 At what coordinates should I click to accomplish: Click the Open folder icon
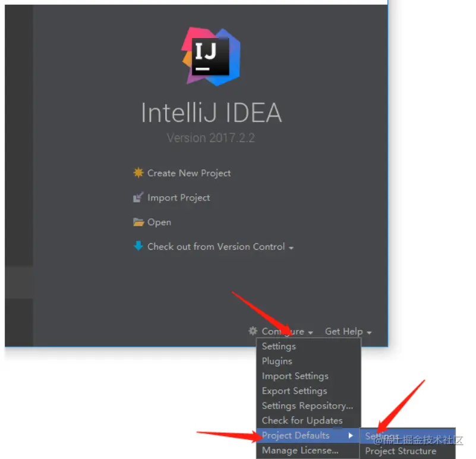[x=138, y=222]
